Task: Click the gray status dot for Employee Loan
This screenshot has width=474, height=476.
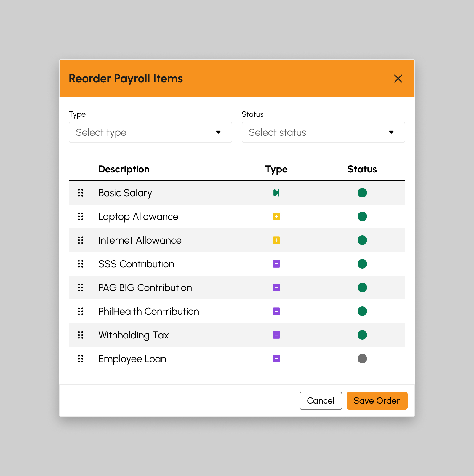Action: tap(362, 359)
